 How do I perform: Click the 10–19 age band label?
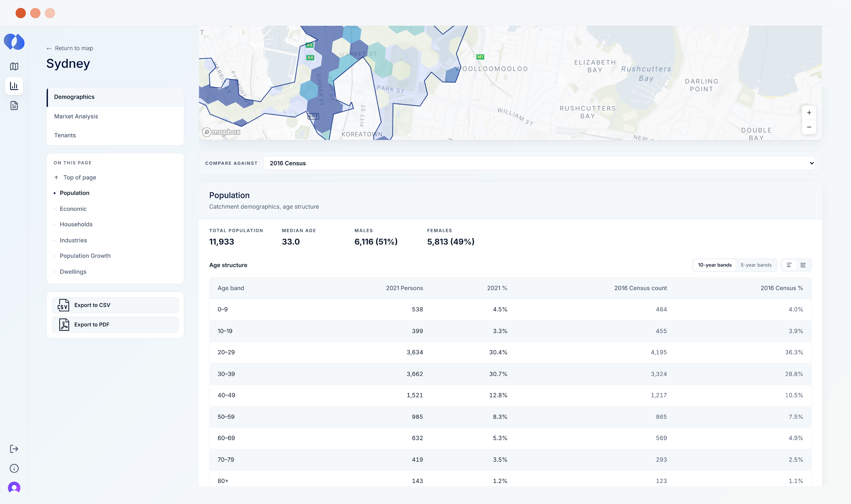(225, 331)
